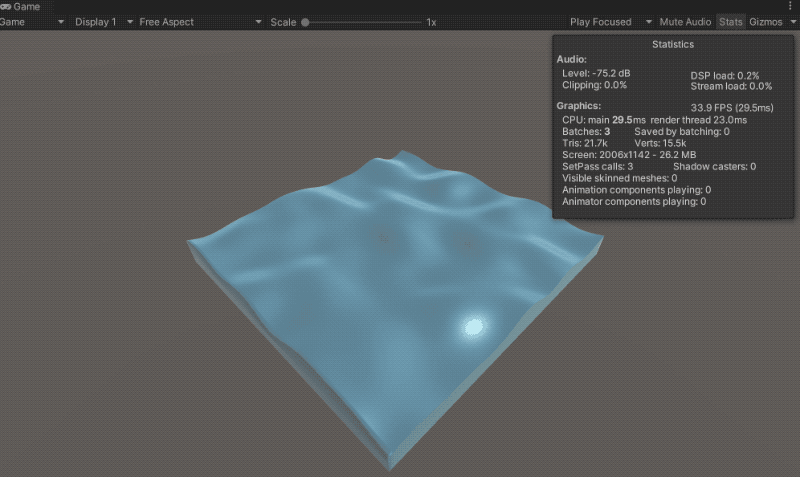Click the 'SetPass calls: 3' stat
This screenshot has height=477, width=800.
pyautogui.click(x=597, y=166)
